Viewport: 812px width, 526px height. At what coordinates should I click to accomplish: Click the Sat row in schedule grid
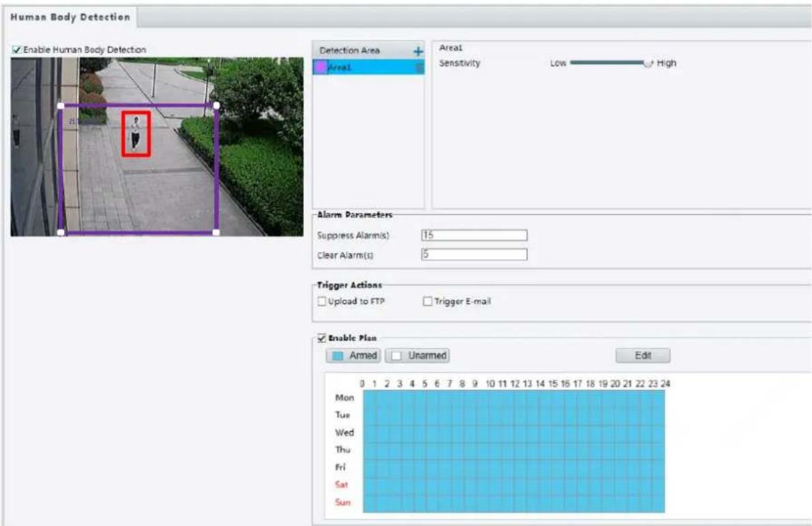point(514,486)
